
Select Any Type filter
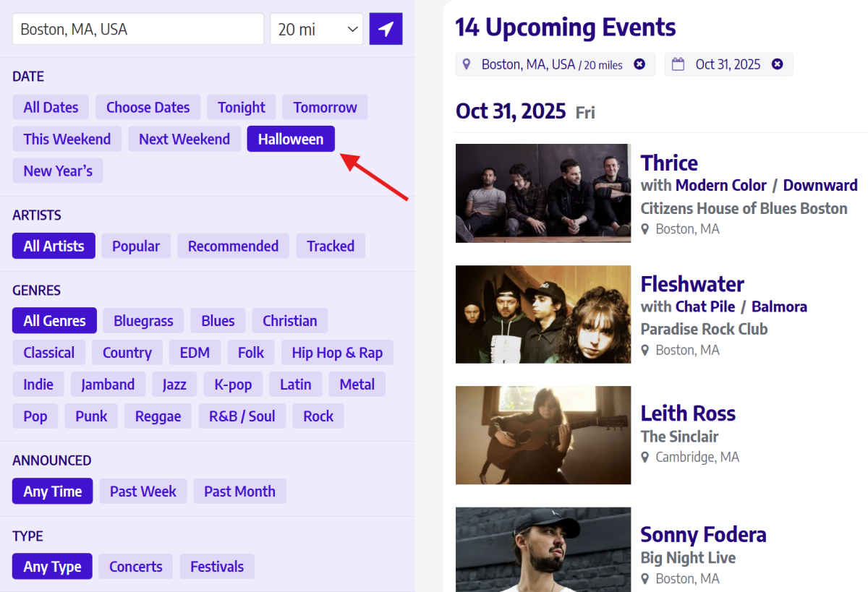(52, 567)
